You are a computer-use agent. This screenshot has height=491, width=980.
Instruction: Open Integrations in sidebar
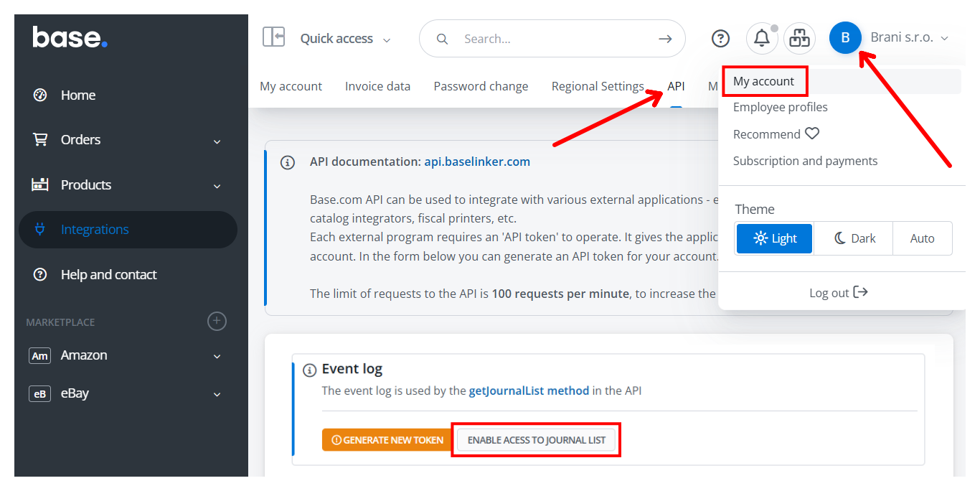(x=127, y=230)
